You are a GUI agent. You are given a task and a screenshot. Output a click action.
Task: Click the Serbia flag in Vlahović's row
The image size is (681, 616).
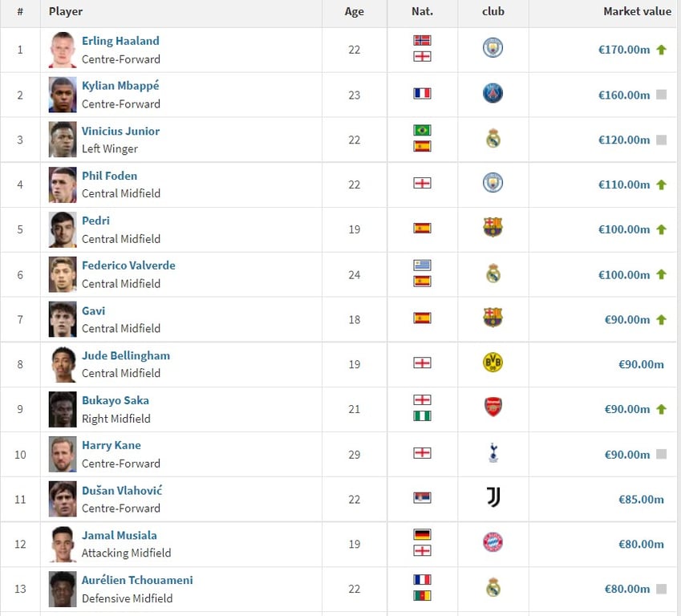(x=422, y=498)
